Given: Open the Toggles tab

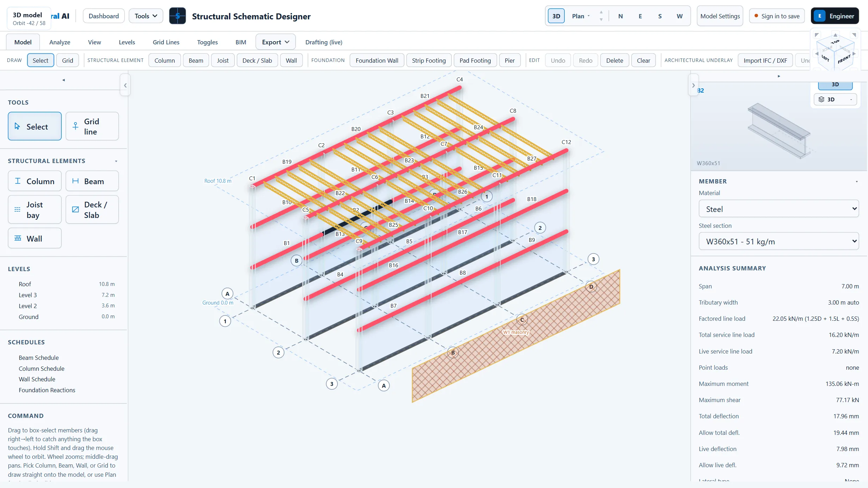Looking at the screenshot, I should point(207,42).
